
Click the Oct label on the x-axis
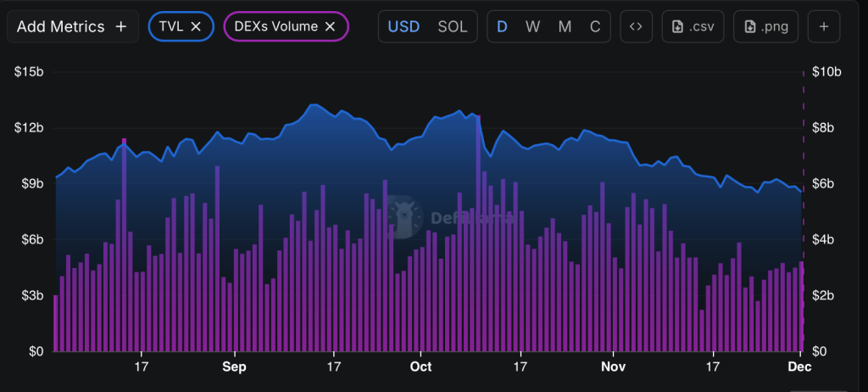[420, 367]
